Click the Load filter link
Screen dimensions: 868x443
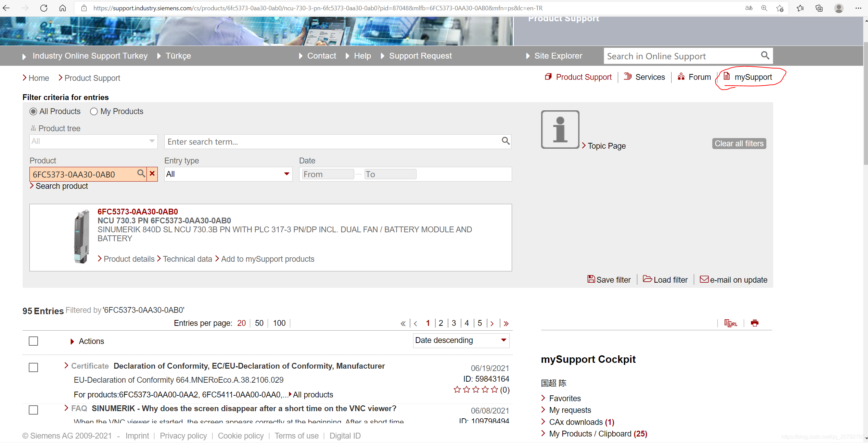pos(665,280)
